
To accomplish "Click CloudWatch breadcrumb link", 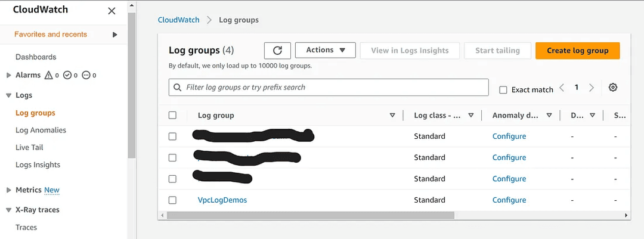I will [x=179, y=20].
